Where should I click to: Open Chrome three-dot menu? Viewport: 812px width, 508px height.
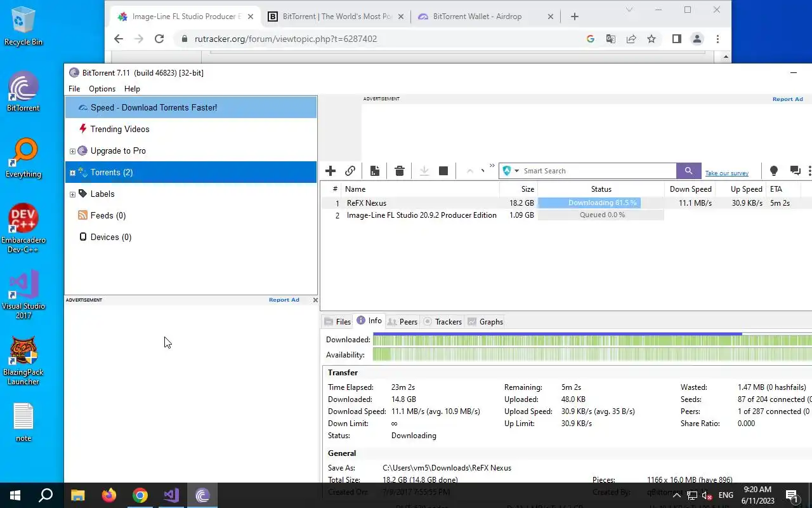[717, 39]
